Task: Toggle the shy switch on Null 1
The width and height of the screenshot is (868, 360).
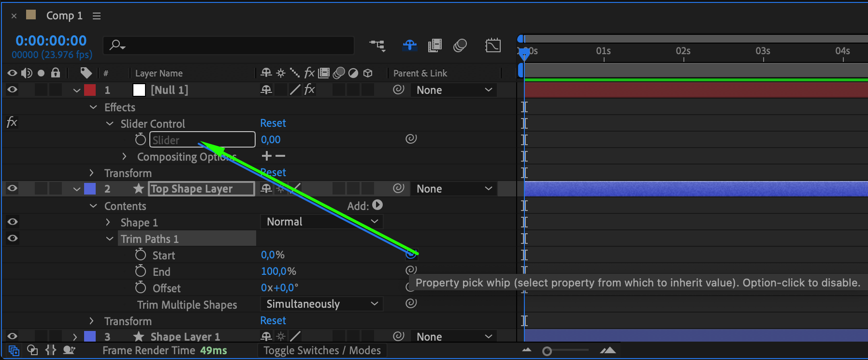Action: 266,90
